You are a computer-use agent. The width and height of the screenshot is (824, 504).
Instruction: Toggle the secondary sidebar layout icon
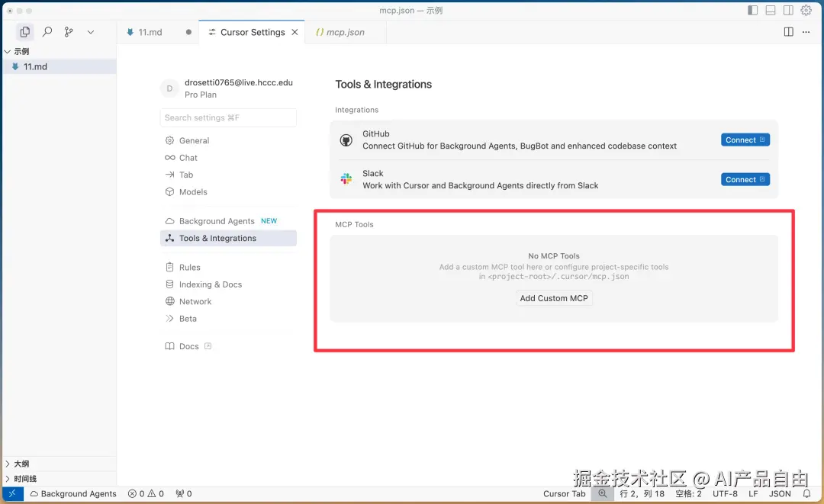point(788,11)
